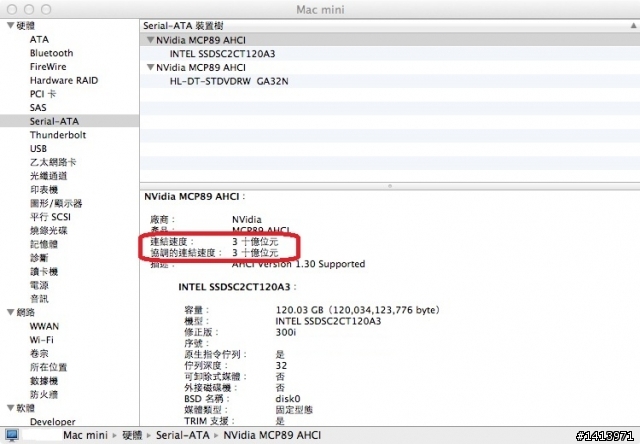Select 所在位置 locations entry
Image resolution: width=640 pixels, height=444 pixels.
48,367
